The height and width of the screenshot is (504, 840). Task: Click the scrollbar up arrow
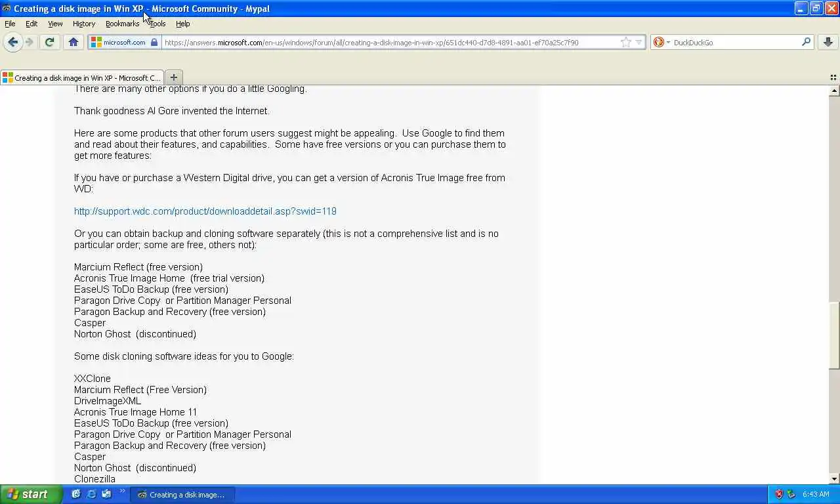pos(834,91)
